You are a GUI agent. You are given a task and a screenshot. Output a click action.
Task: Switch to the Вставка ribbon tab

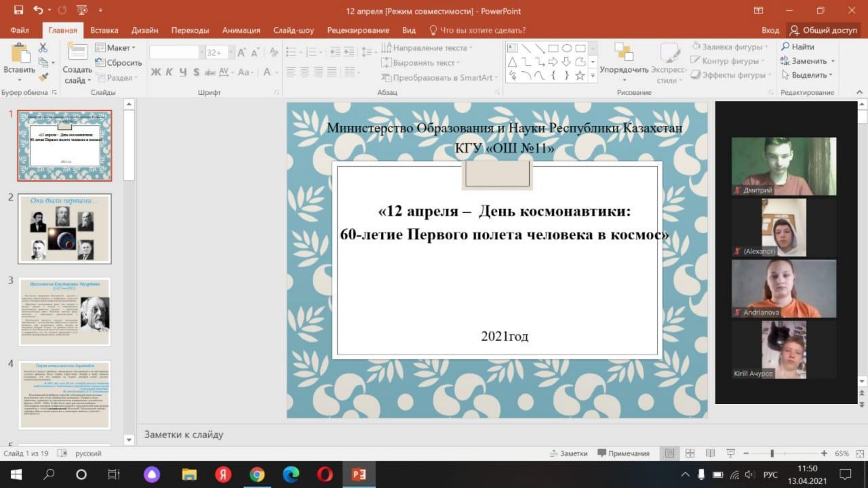pos(104,30)
